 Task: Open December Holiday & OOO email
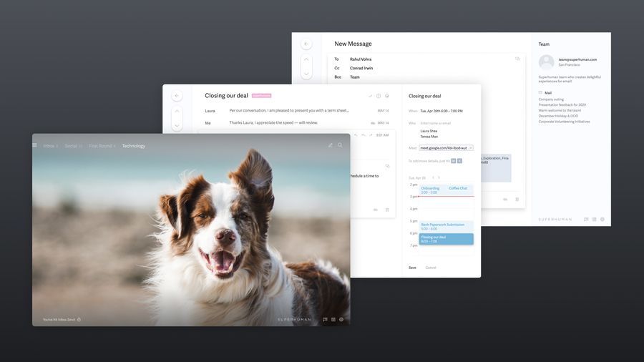[x=558, y=116]
